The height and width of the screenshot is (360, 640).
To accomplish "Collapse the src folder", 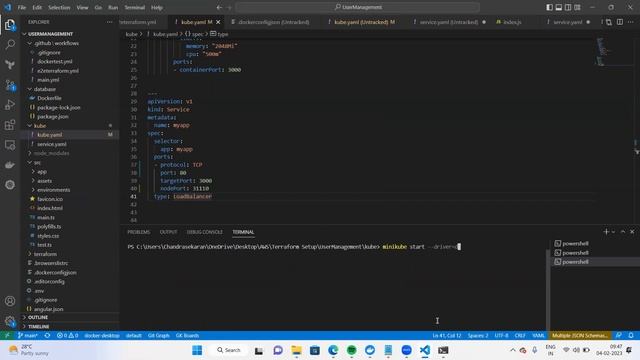I will pyautogui.click(x=37, y=162).
